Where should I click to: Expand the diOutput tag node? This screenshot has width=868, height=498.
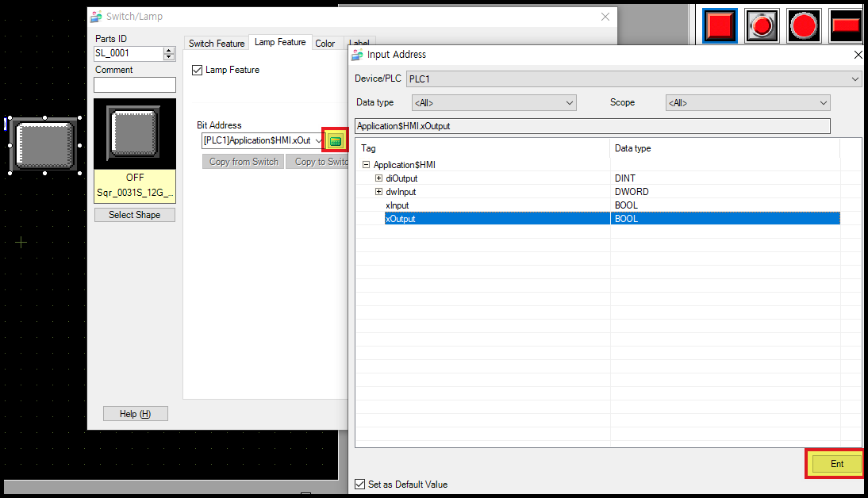[378, 178]
